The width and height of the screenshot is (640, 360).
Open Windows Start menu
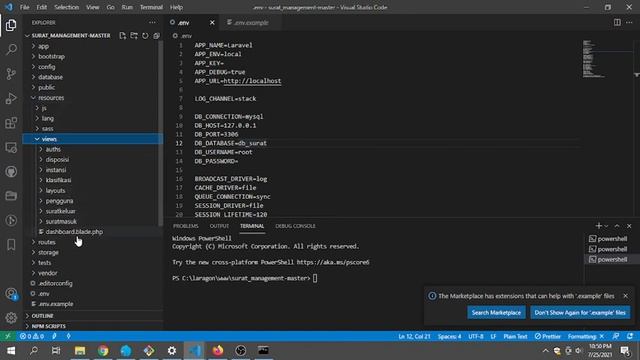11,351
